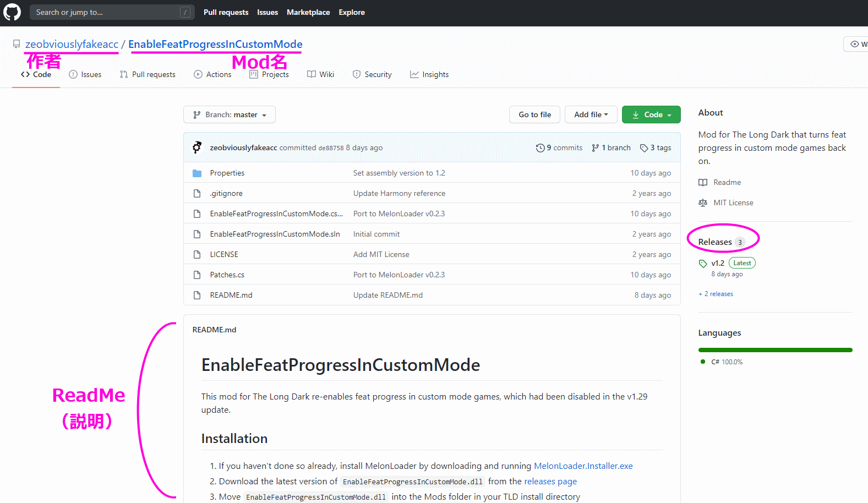Open the Issues repository tab
Screen dimensions: 868x503
click(85, 74)
